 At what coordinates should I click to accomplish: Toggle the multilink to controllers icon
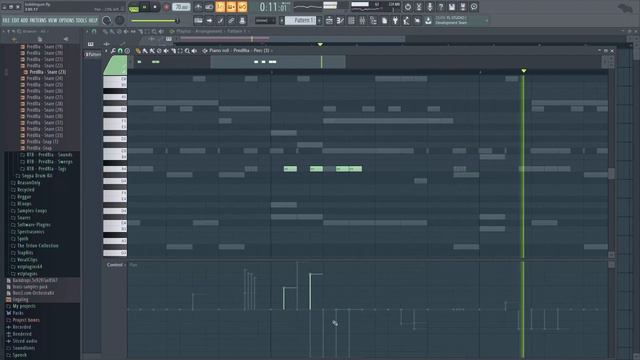pos(231,20)
